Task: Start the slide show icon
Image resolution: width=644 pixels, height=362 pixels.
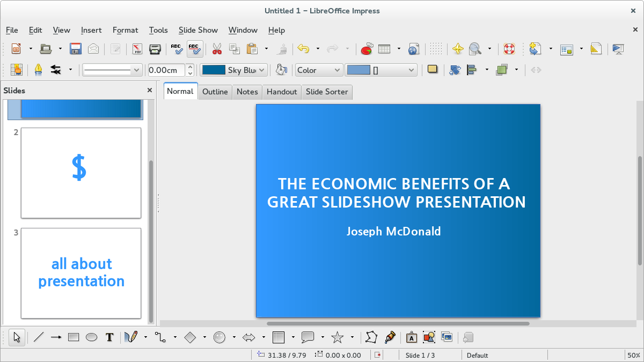Action: pyautogui.click(x=618, y=49)
